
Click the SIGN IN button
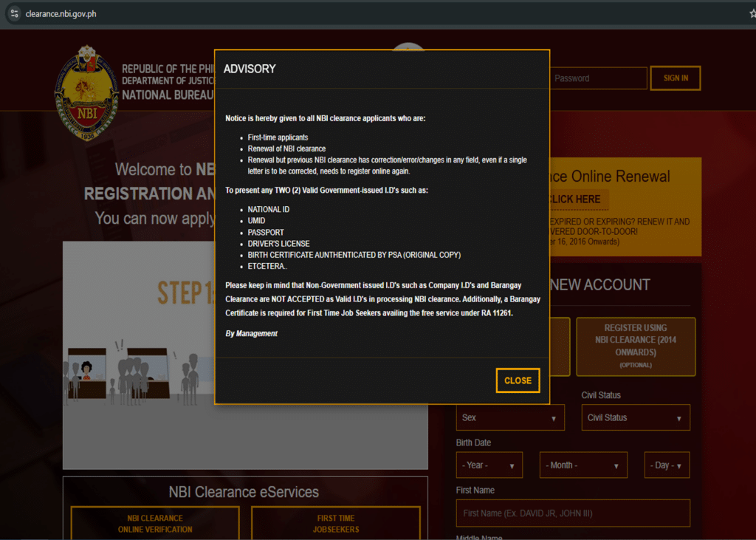[675, 78]
